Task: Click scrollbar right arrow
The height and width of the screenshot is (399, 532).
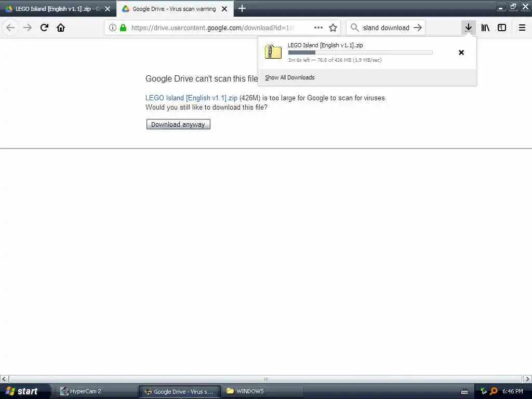Action: (527, 379)
